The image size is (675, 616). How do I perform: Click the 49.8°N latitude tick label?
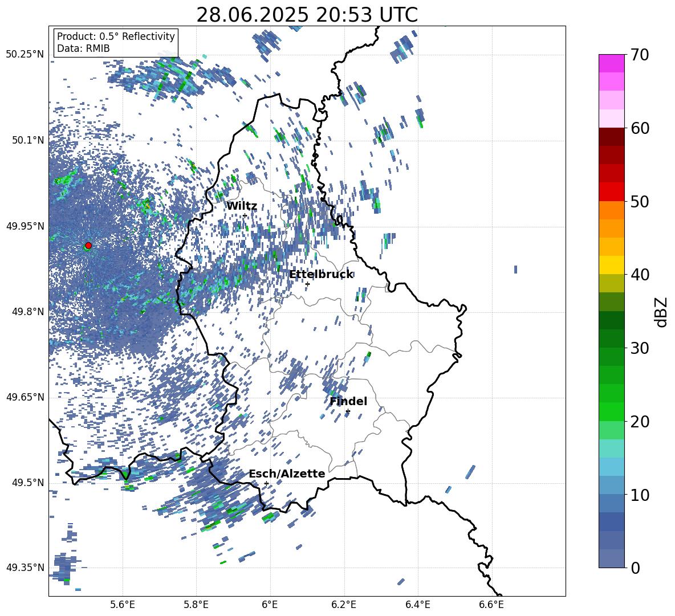click(27, 312)
